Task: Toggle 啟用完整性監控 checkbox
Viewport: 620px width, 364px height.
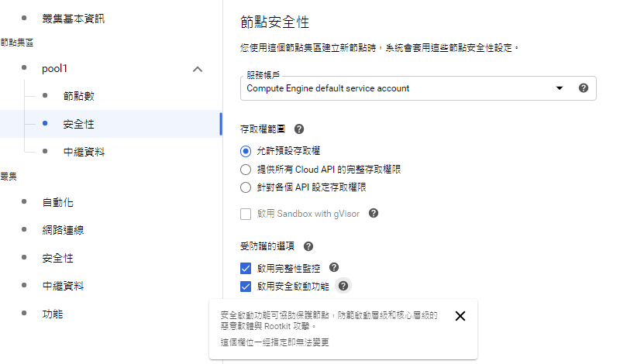Action: point(246,269)
